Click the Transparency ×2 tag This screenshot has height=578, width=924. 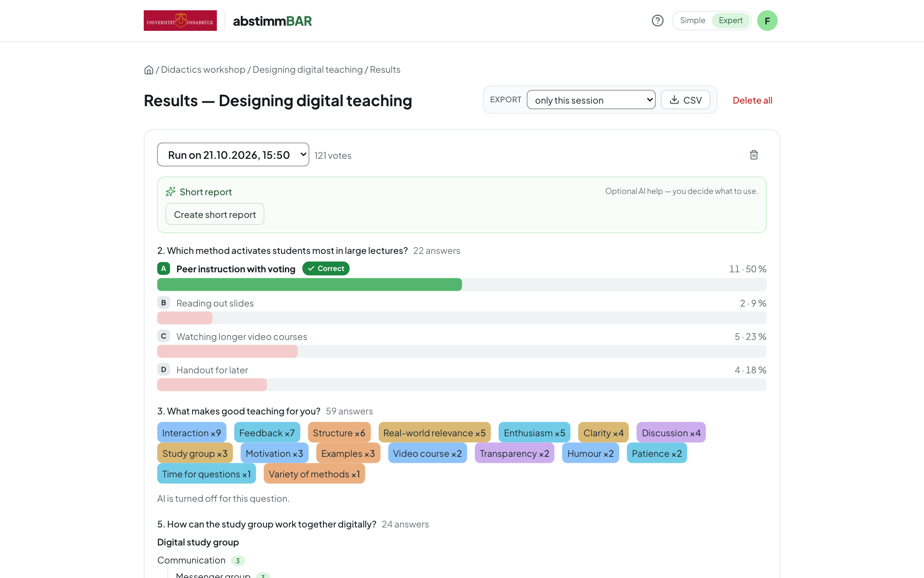point(514,453)
